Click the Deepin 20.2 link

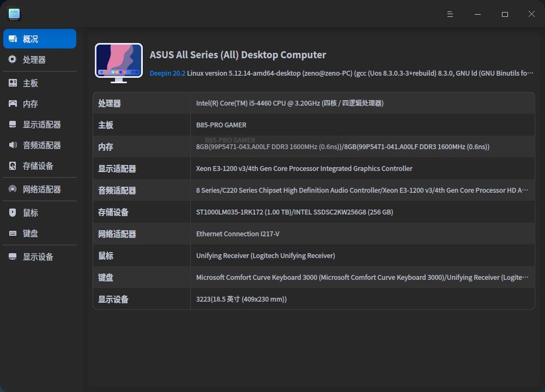(x=167, y=73)
